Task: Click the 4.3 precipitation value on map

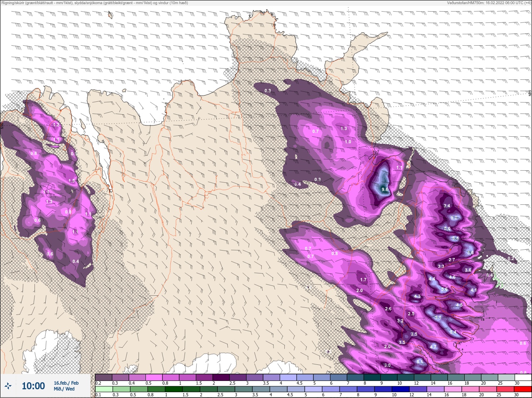Action: tap(417, 296)
